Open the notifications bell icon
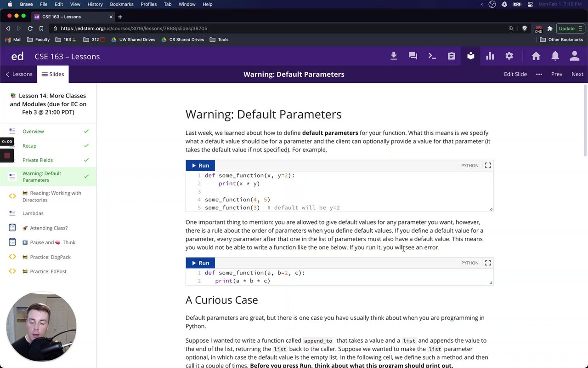This screenshot has height=368, width=588. [x=555, y=56]
